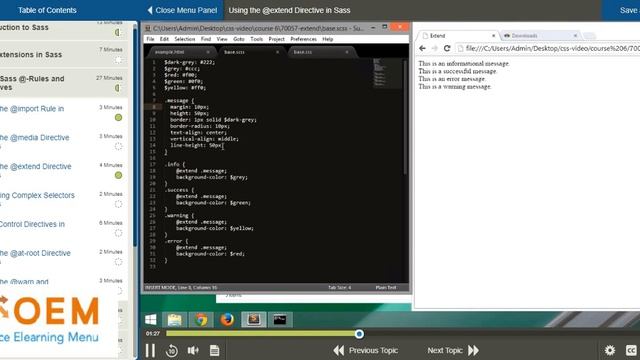Open the View menu in Sublime
640x360 pixels.
[x=222, y=39]
